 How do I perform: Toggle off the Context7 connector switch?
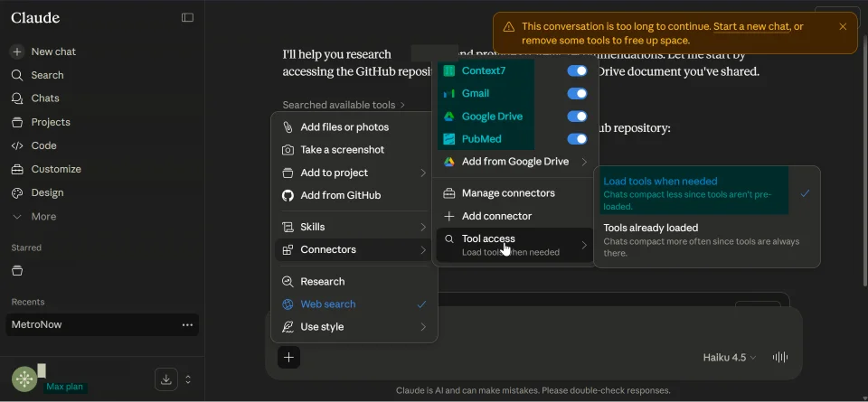tap(577, 70)
